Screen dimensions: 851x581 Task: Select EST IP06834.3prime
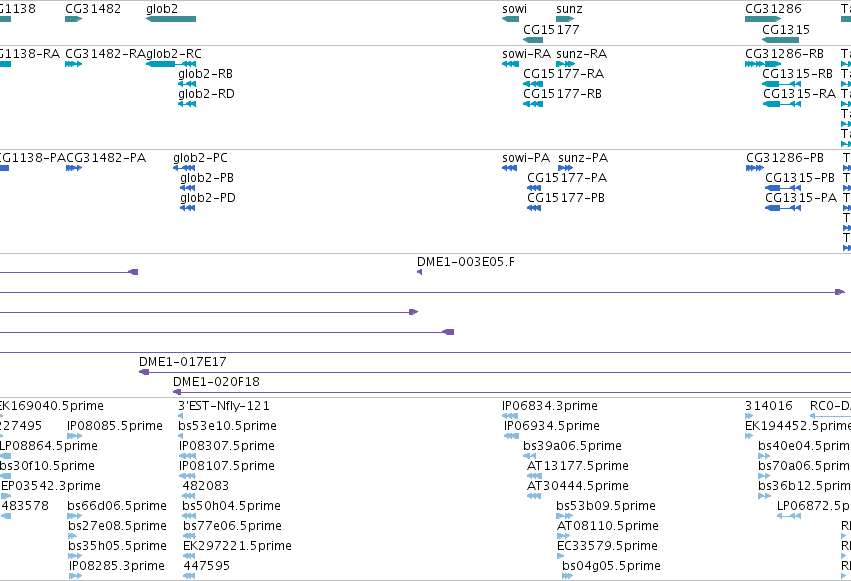tap(510, 416)
